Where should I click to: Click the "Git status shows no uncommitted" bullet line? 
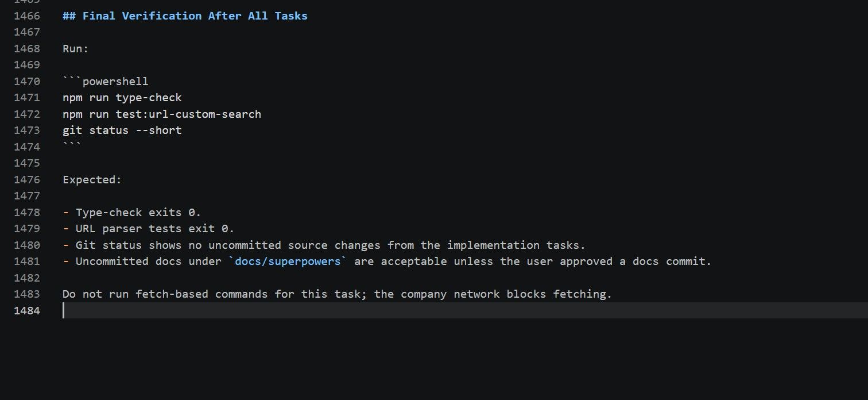pos(324,245)
